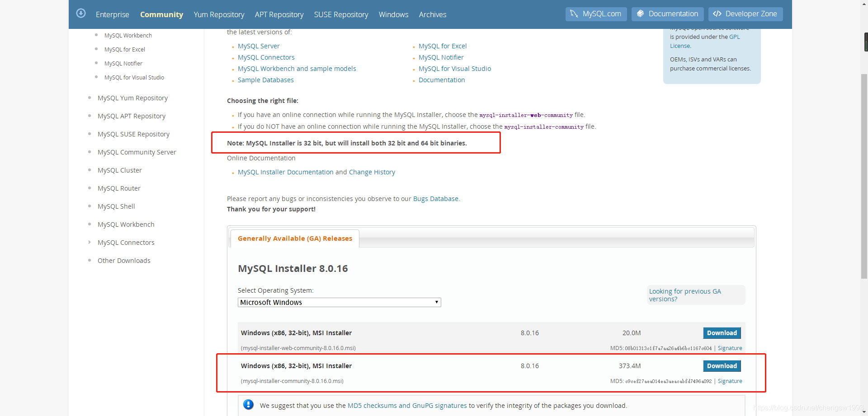Image resolution: width=868 pixels, height=416 pixels.
Task: Open the Documentation button in header
Action: (x=667, y=14)
